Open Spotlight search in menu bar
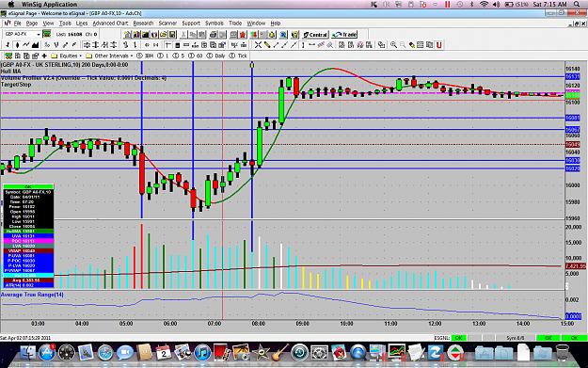The height and width of the screenshot is (368, 588). click(577, 5)
